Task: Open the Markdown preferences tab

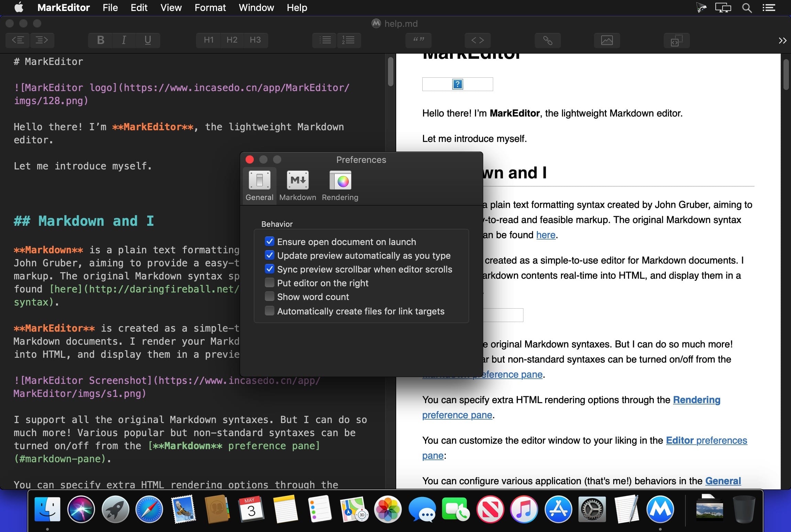Action: click(297, 186)
